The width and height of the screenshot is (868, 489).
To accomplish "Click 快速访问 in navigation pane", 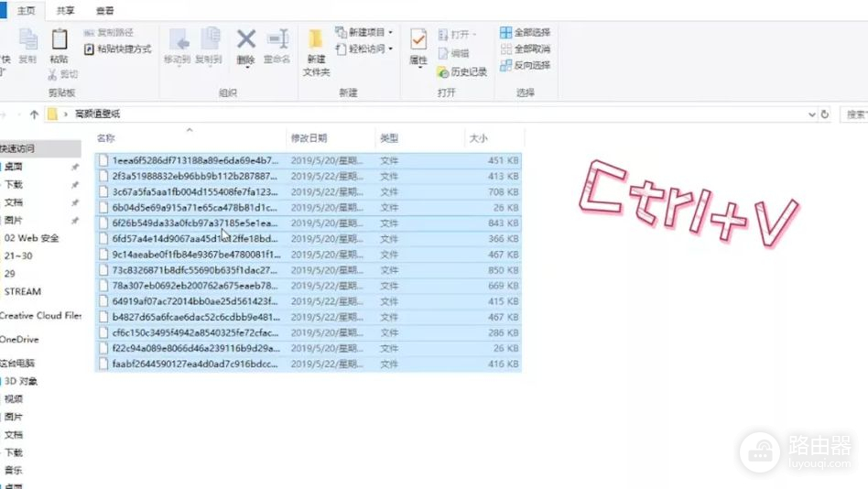I will (17, 148).
